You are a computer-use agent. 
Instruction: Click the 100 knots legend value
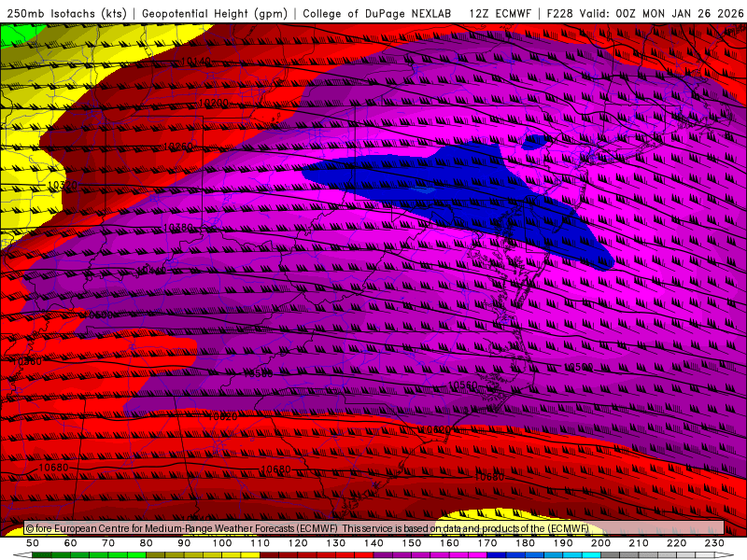[222, 543]
